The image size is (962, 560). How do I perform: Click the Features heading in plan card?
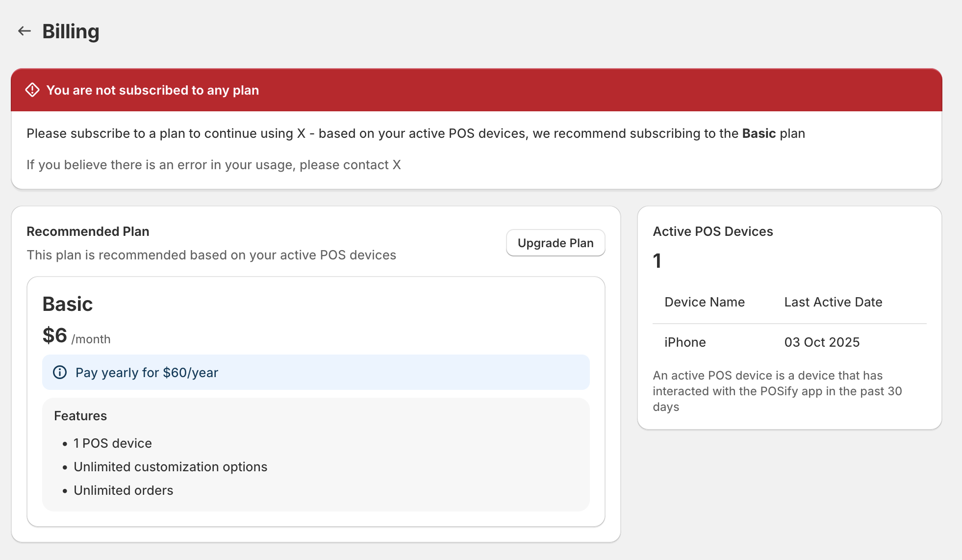pos(80,416)
